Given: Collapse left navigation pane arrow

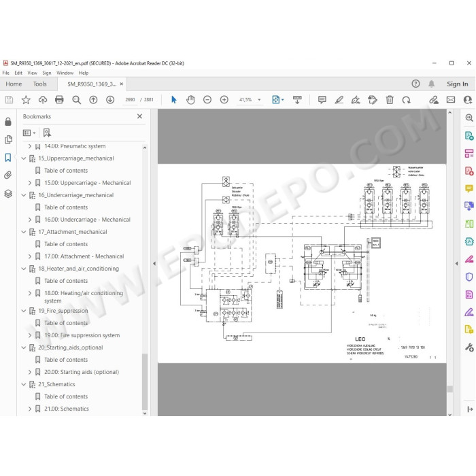Looking at the screenshot, I should pos(154,264).
